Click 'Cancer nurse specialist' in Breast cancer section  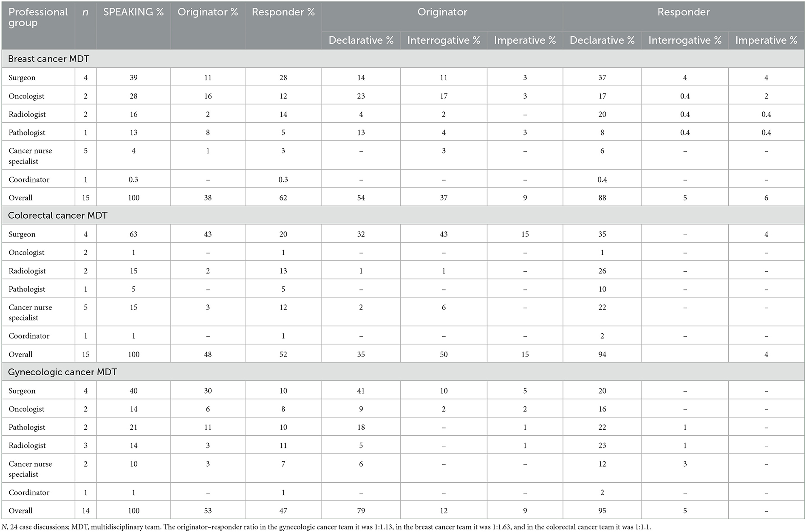30,156
